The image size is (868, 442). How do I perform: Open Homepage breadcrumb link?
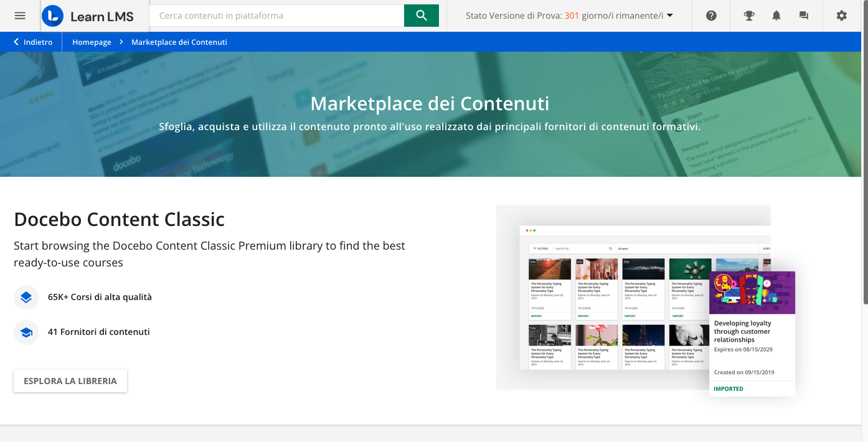[92, 42]
